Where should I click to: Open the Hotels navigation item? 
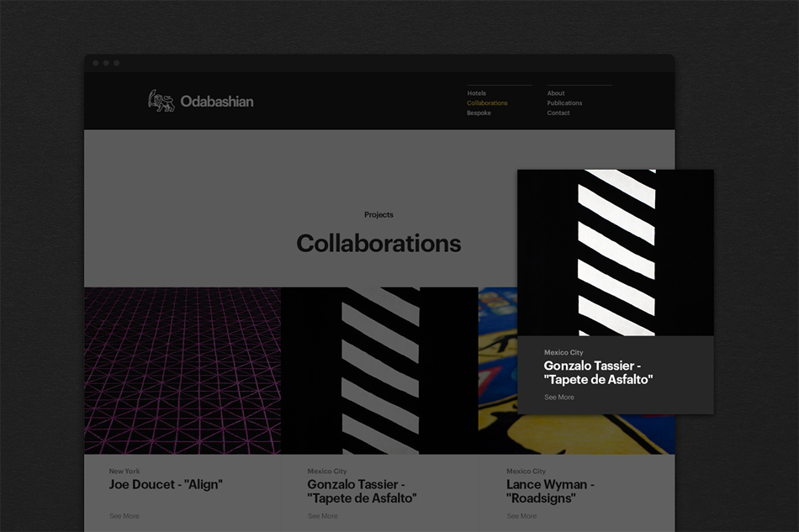coord(476,93)
